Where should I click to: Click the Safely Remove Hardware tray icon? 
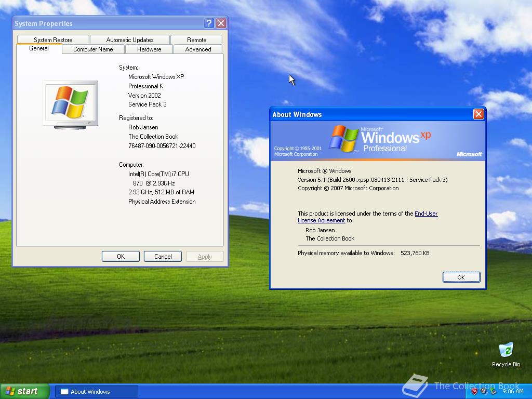(x=494, y=391)
